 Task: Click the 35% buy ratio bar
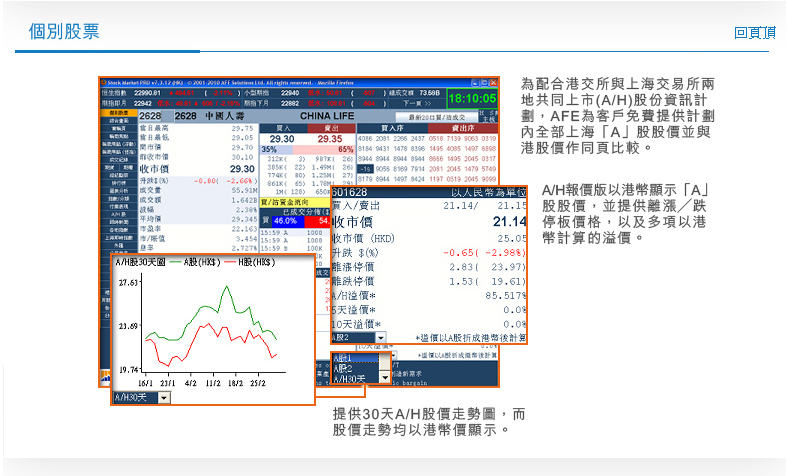coord(276,150)
